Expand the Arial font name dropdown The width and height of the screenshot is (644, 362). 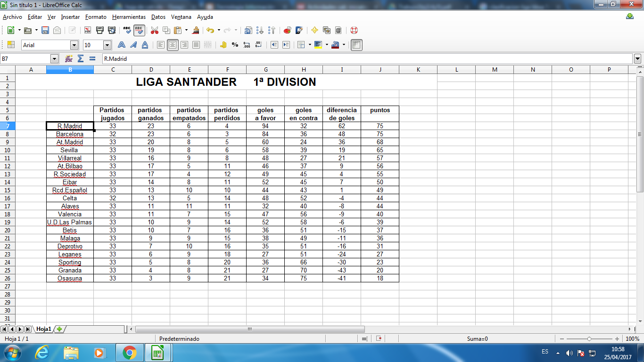(x=74, y=45)
